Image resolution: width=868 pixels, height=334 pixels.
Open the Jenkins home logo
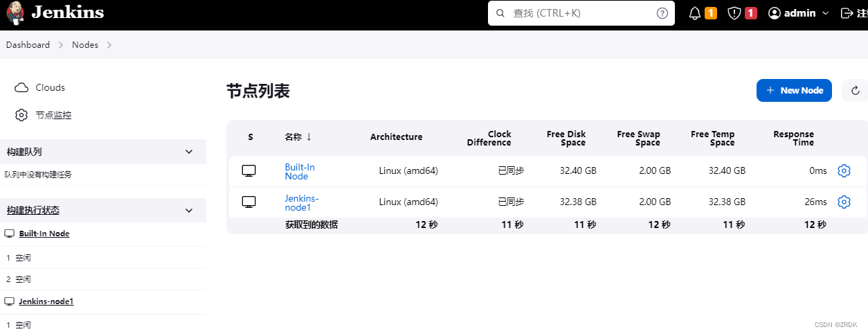coord(55,12)
